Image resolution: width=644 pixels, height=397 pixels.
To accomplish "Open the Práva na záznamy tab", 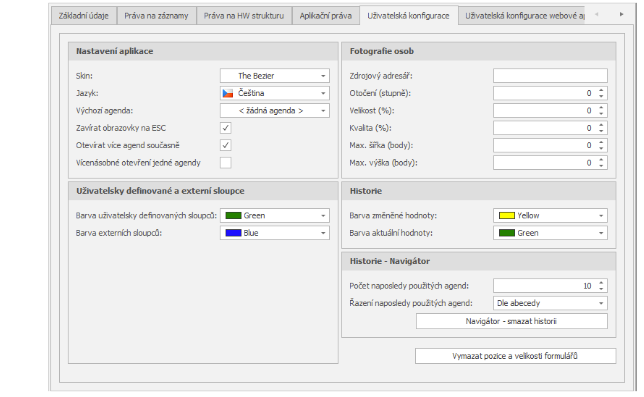I will pyautogui.click(x=156, y=16).
